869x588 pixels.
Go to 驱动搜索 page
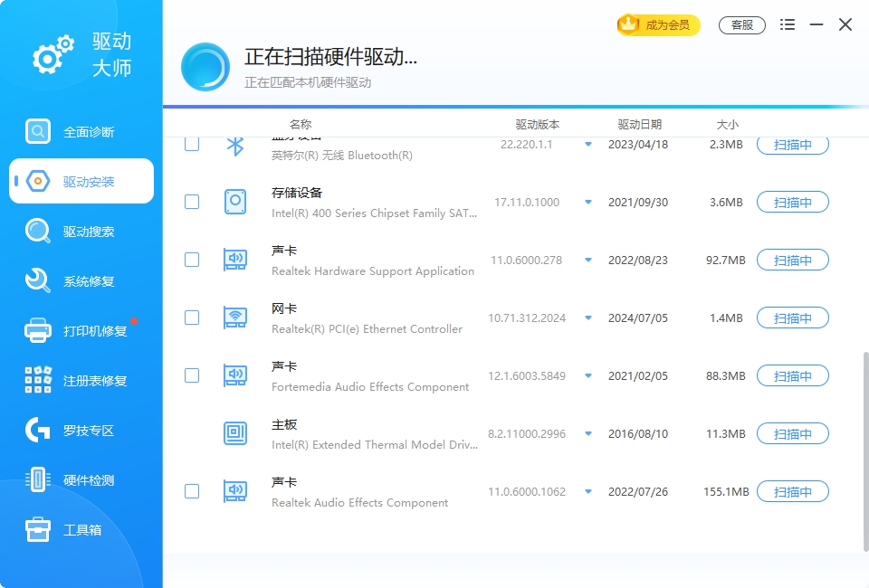81,231
